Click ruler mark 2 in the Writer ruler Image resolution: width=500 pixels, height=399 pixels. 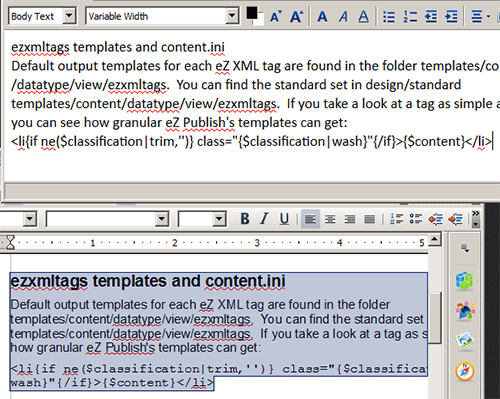tap(175, 243)
